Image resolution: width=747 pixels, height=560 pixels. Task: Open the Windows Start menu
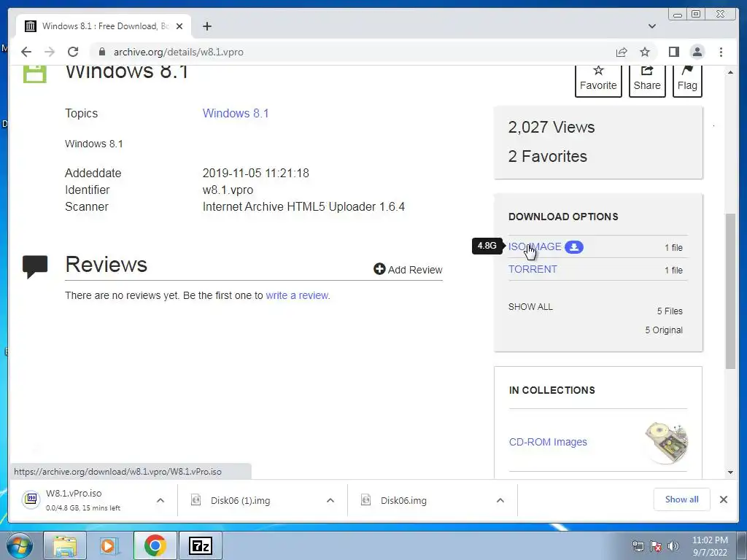tap(20, 545)
